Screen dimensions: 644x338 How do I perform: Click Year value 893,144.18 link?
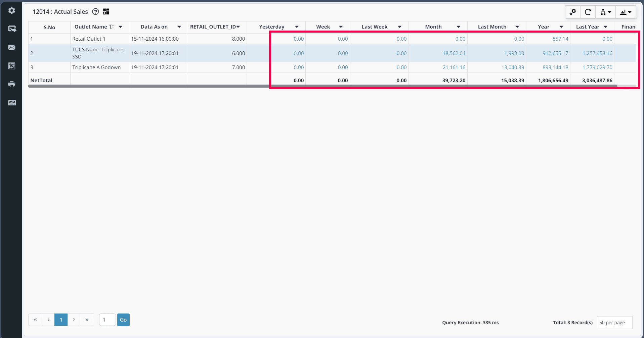(555, 67)
